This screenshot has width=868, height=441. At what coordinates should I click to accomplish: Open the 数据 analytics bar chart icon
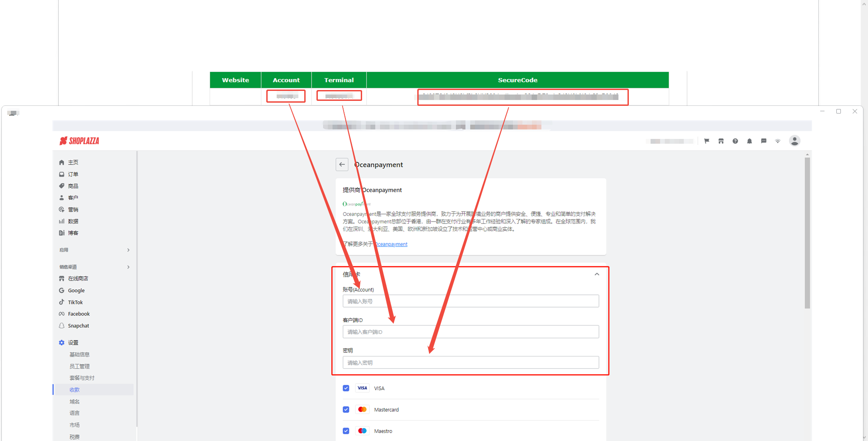(61, 221)
